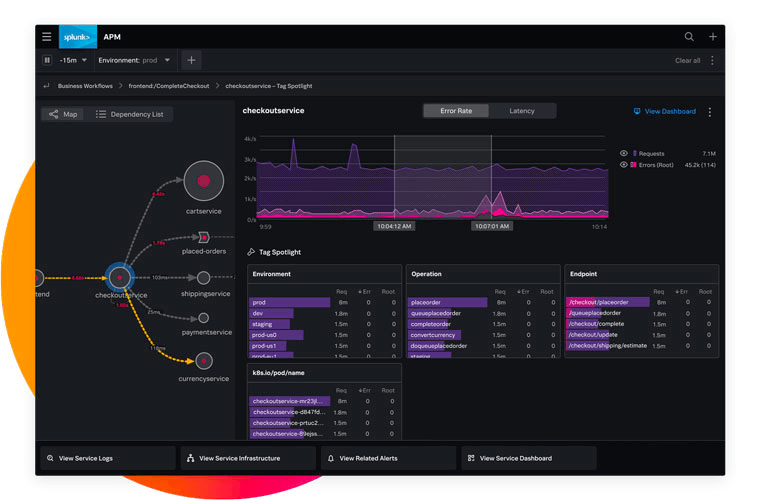This screenshot has height=500, width=760.
Task: Toggle visibility of Errors (Root) series
Action: point(624,165)
